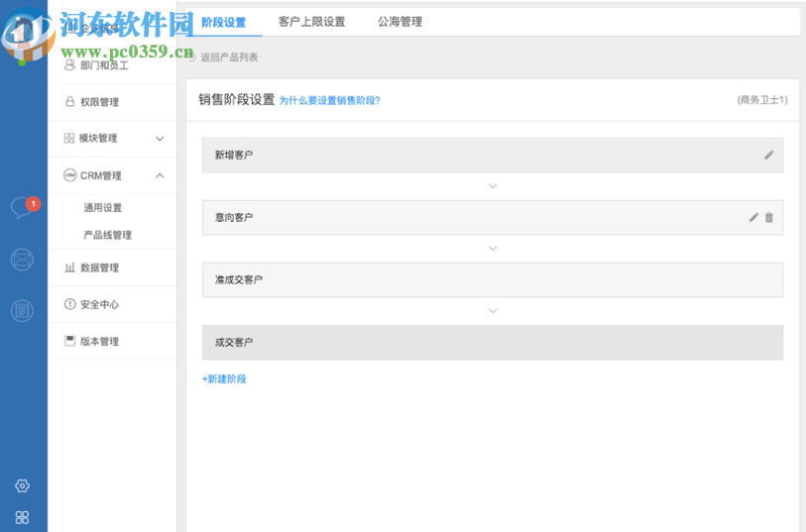Expand the 模块管理 chevron
Screen dimensions: 806x532
160,139
